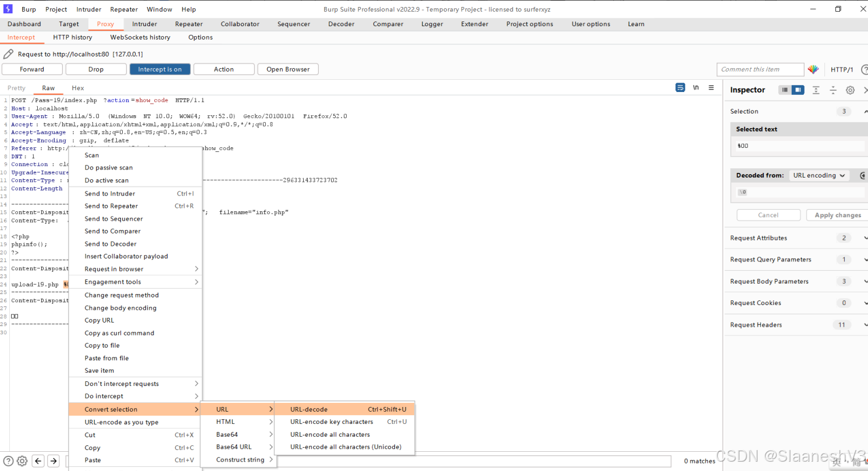Screen dimensions: 868x471
Task: Click the Action button
Action: [x=224, y=69]
